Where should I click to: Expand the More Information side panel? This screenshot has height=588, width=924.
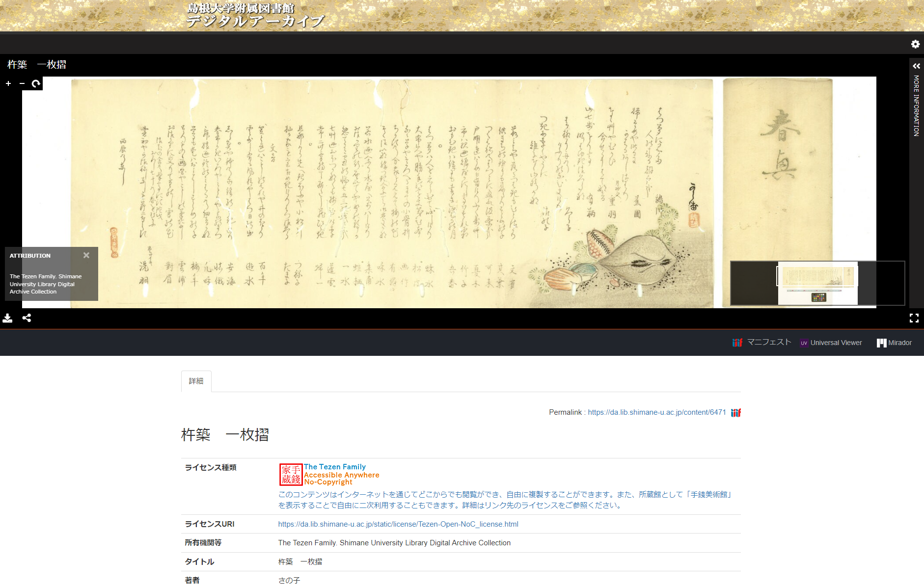[916, 66]
